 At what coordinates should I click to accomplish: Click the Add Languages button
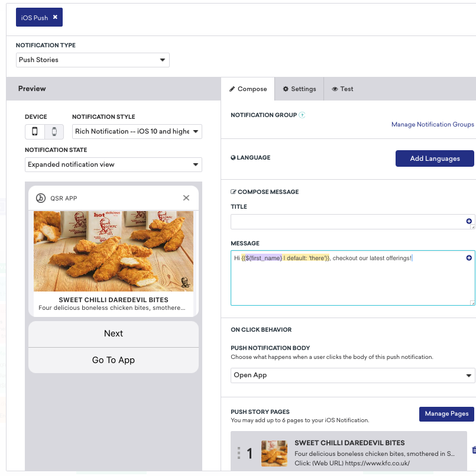[x=435, y=158]
